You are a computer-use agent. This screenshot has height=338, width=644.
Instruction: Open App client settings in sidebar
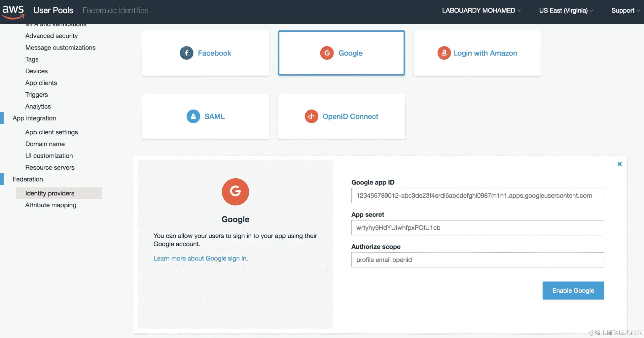click(52, 132)
